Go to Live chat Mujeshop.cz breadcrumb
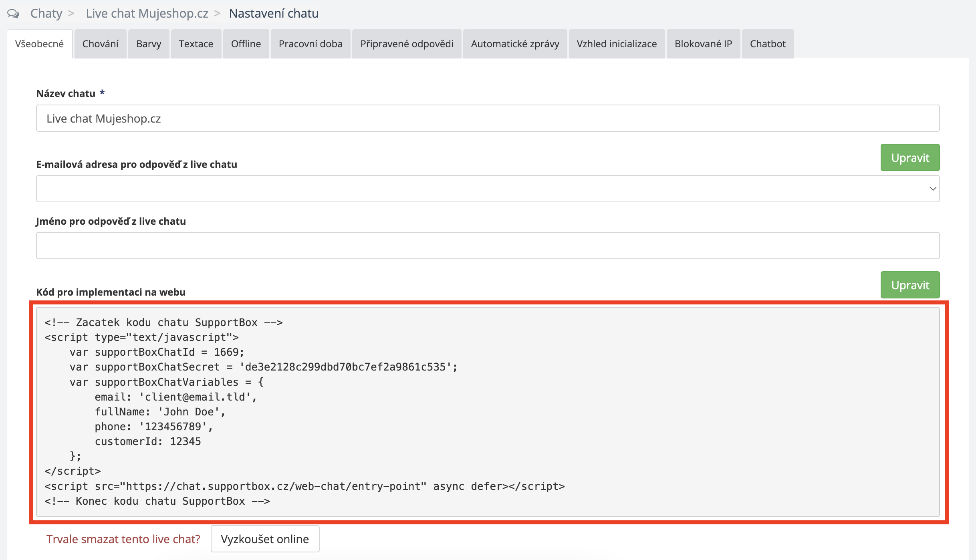The image size is (976, 560). click(147, 14)
